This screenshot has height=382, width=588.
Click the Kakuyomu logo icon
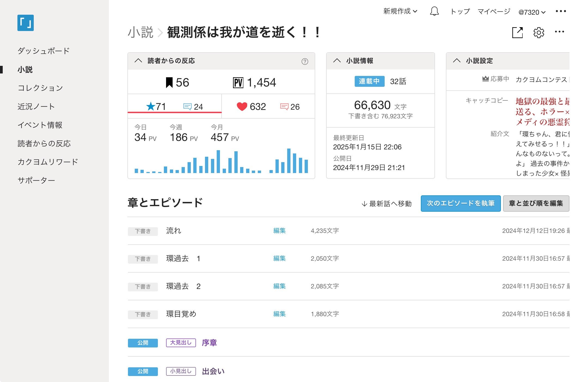(x=25, y=23)
